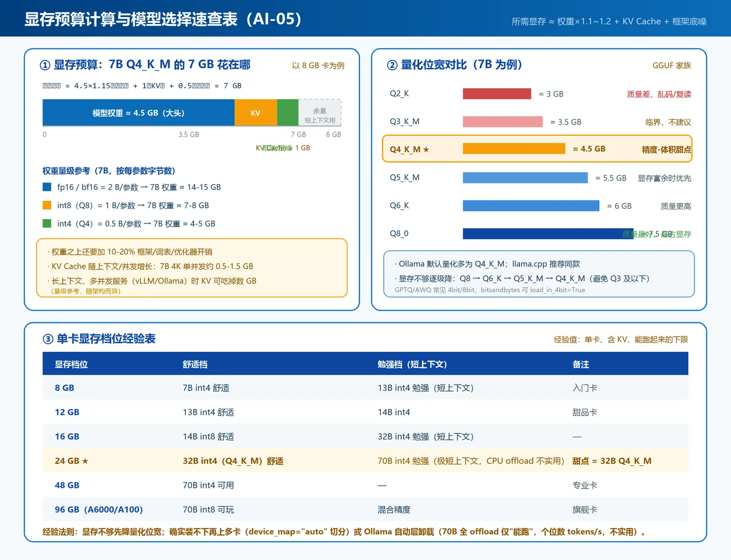Select the note "以 8 GB 卡为例"
The width and height of the screenshot is (731, 560).
click(318, 66)
